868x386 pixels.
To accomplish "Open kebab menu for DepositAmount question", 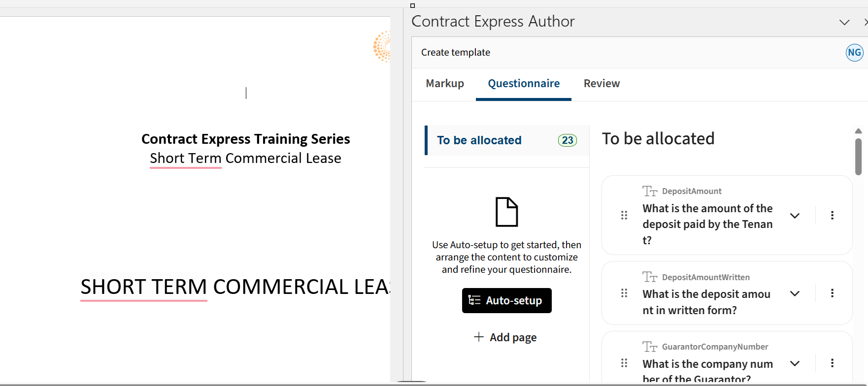I will 832,215.
